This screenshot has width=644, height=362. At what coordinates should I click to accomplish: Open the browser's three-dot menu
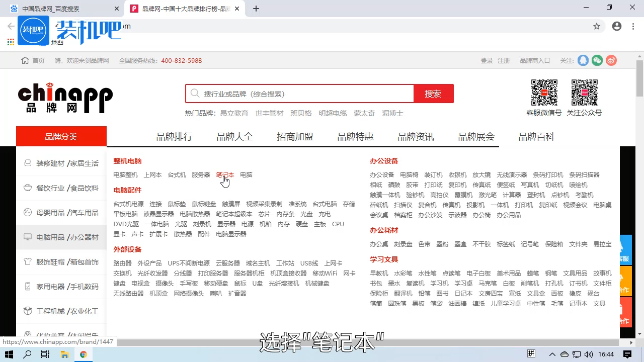tap(633, 26)
